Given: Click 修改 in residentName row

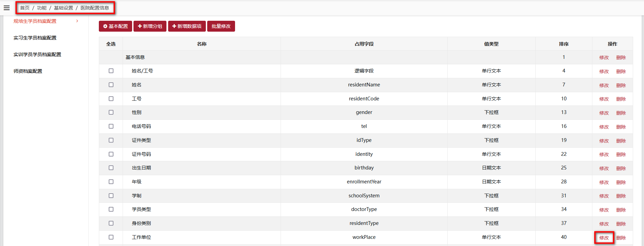Looking at the screenshot, I should pos(604,85).
